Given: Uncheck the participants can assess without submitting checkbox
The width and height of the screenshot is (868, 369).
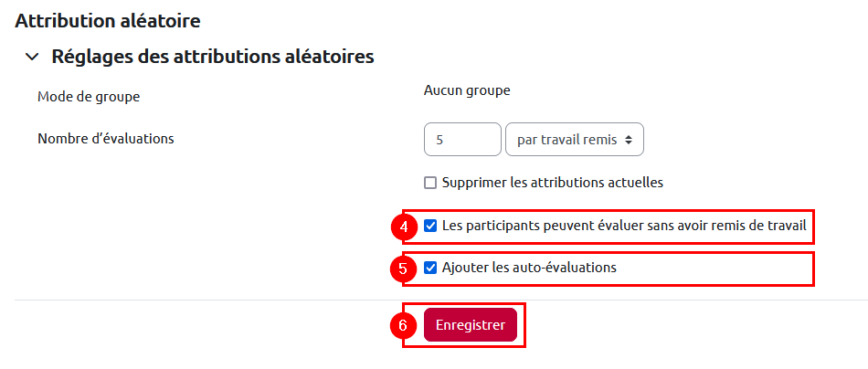Looking at the screenshot, I should [x=430, y=225].
